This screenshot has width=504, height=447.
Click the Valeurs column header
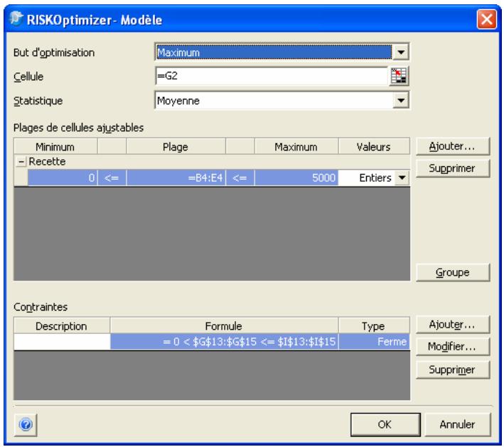point(374,147)
